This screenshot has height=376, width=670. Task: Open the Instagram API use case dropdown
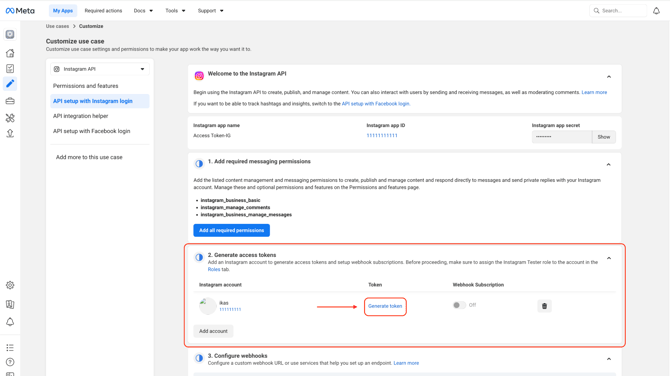click(100, 69)
